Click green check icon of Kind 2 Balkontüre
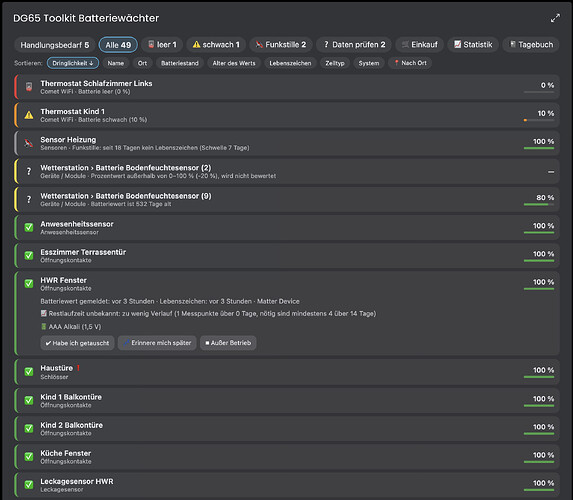This screenshot has height=500, width=573. click(x=29, y=428)
